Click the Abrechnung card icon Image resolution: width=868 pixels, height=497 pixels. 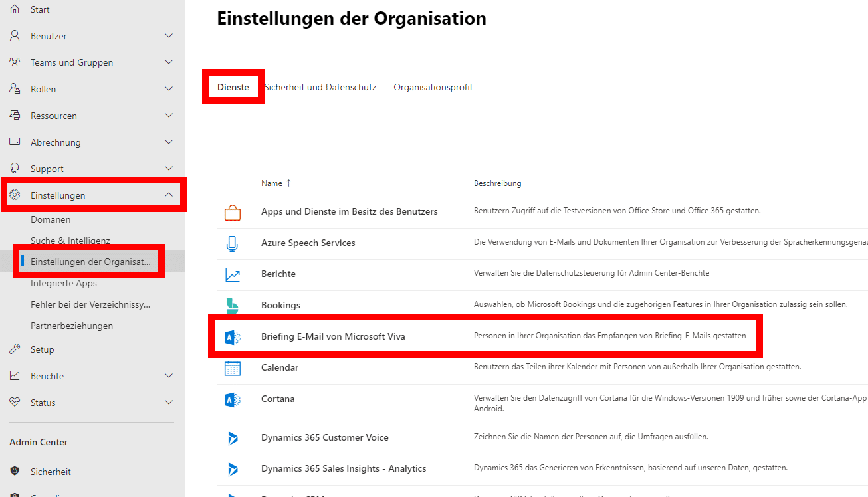pyautogui.click(x=15, y=142)
